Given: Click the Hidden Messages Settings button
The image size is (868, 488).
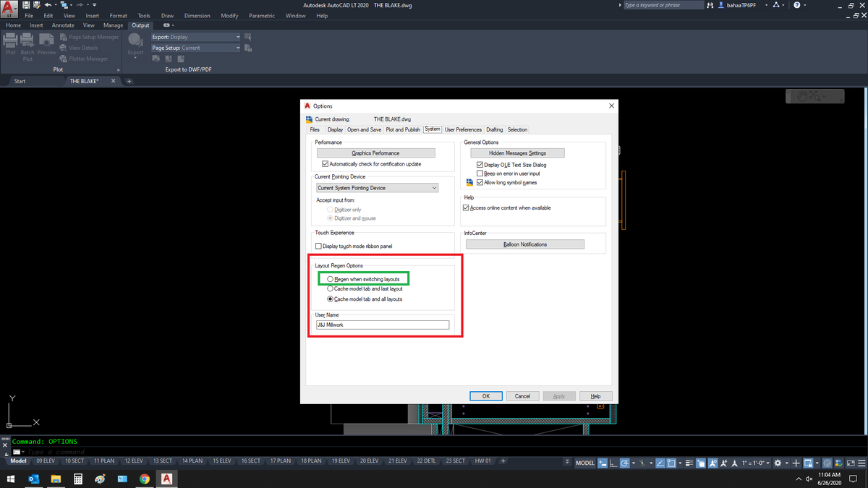Looking at the screenshot, I should pos(517,153).
